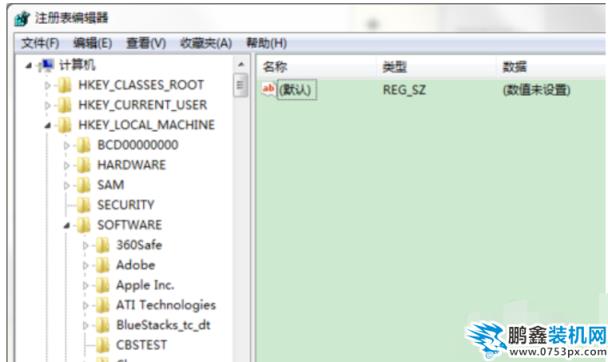Select the HARDWARE key label
The image size is (608, 362).
coord(131,165)
